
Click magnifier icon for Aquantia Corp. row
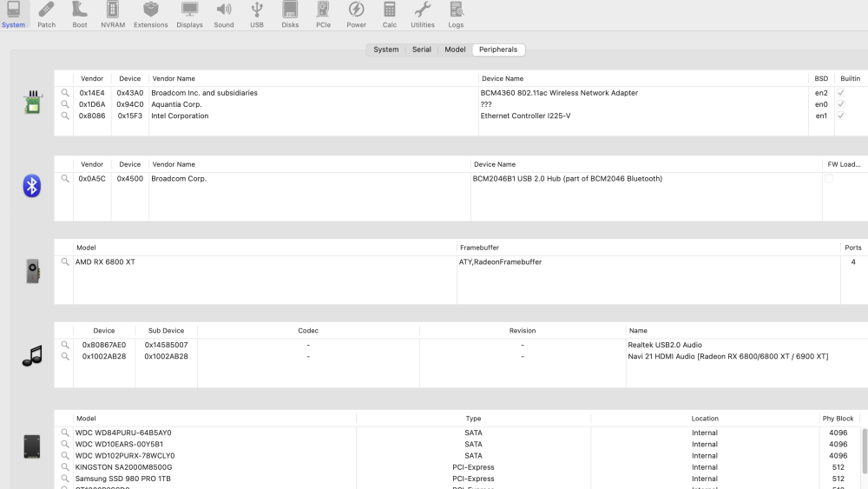(65, 104)
